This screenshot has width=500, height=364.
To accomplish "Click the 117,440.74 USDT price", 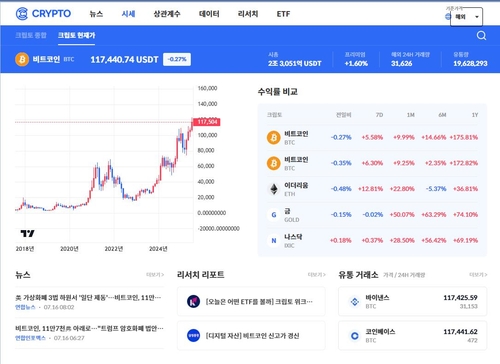I will [124, 60].
